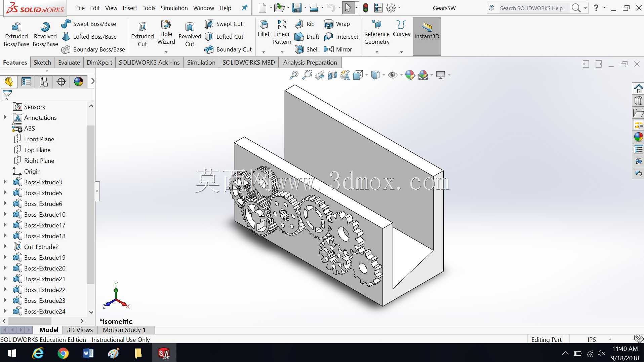Click the Zoom to Fit icon
The height and width of the screenshot is (362, 644).
point(294,75)
